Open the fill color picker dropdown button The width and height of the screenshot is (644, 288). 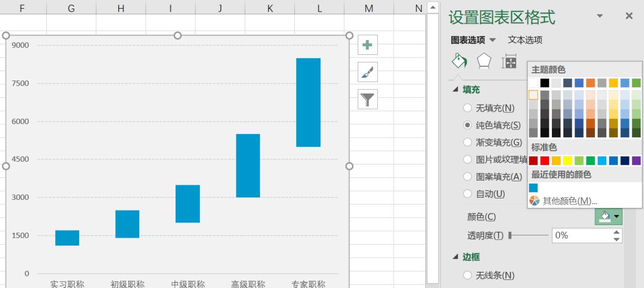(609, 217)
